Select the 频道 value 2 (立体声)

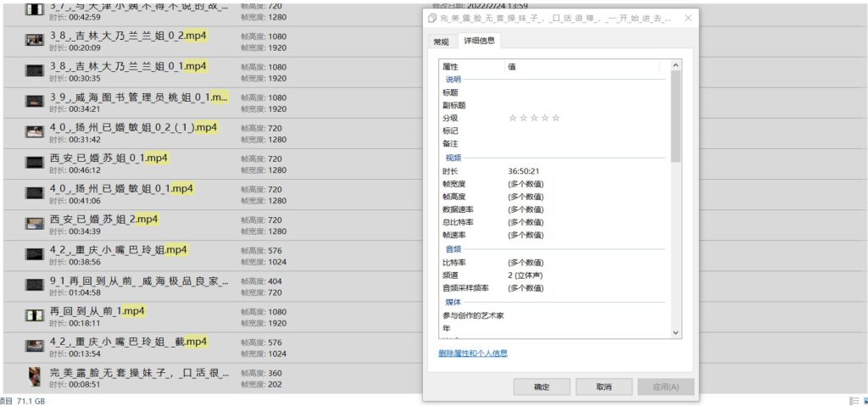coord(526,275)
